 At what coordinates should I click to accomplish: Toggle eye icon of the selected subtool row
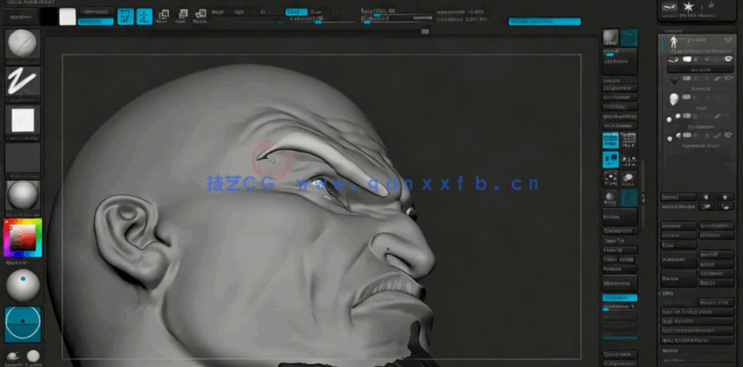tap(729, 59)
